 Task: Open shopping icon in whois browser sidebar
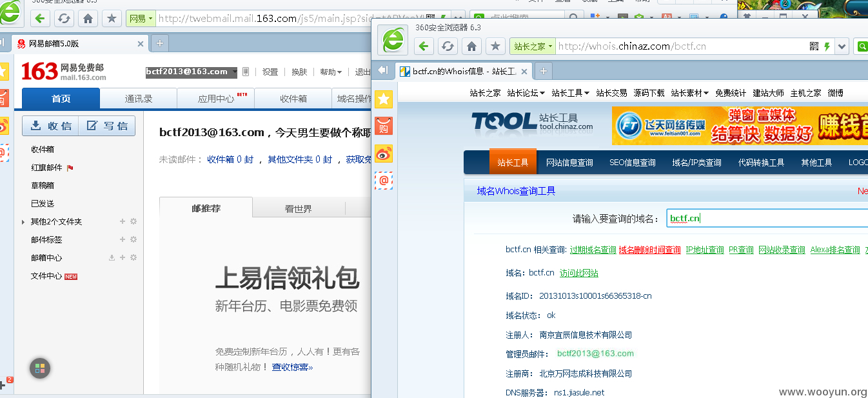coord(384,126)
